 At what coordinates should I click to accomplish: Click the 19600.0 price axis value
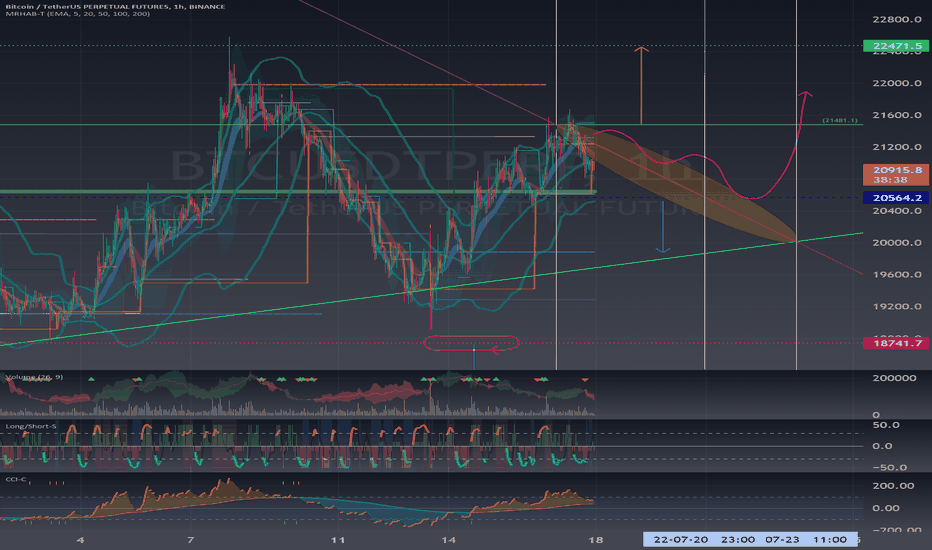897,275
